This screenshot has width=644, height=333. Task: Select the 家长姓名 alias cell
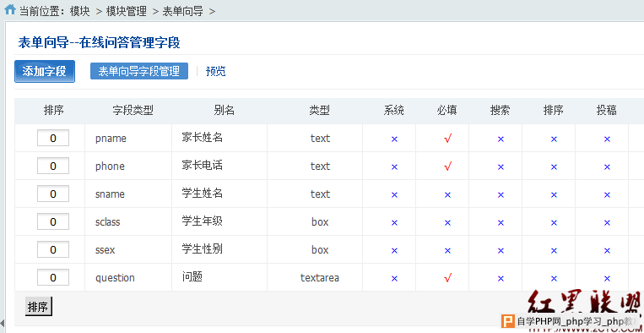click(202, 137)
